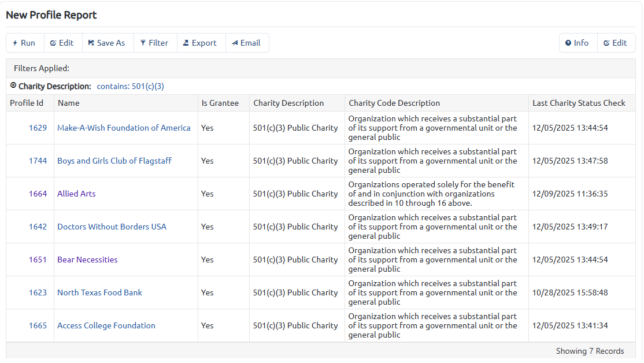
Task: Open profile id 1664 link
Action: coord(38,194)
